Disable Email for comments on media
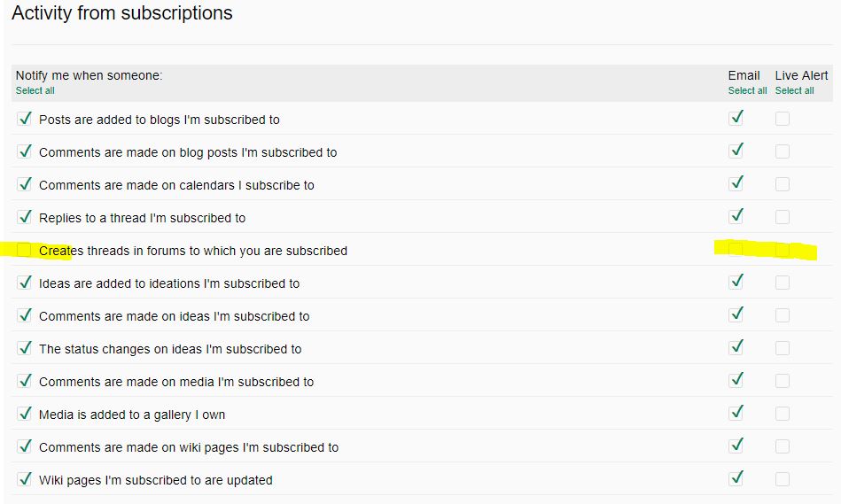The image size is (841, 504). 736,381
